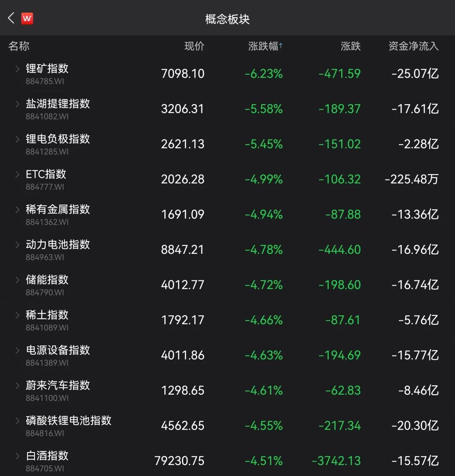Expand the 储能指数 row chevron
Image resolution: width=455 pixels, height=476 pixels.
[x=17, y=280]
